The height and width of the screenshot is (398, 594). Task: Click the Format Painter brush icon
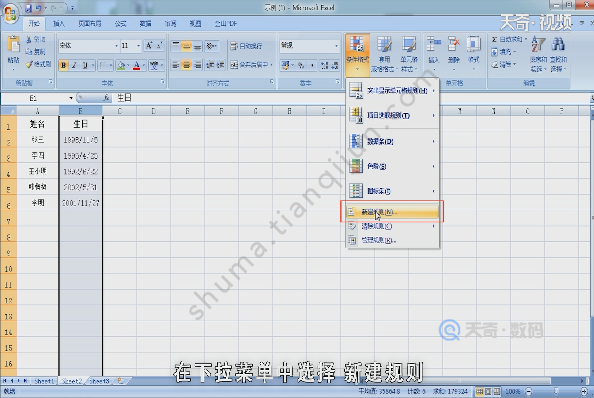[x=29, y=64]
